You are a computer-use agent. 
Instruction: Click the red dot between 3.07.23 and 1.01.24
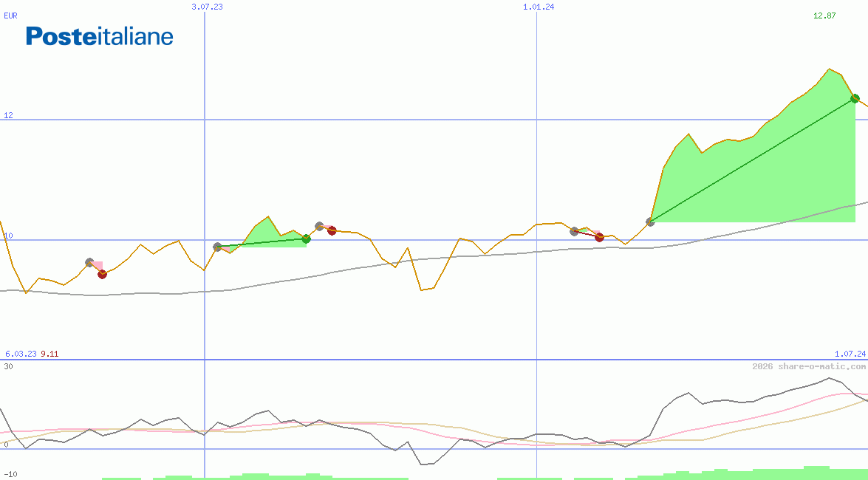332,230
